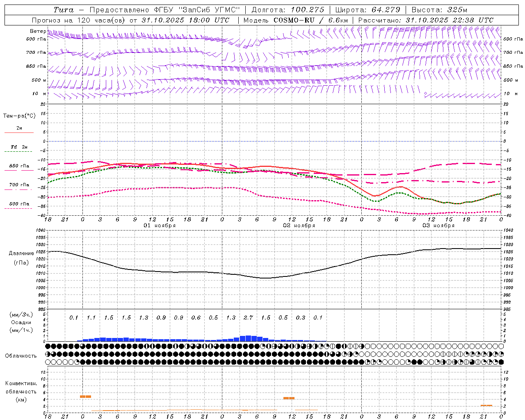Click the orange convective bar near 21h 03 ноября

pyautogui.click(x=486, y=405)
